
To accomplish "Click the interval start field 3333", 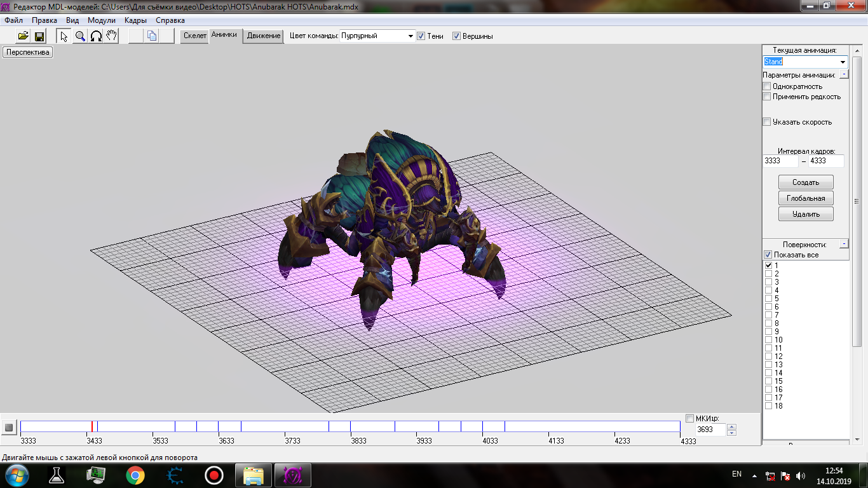I will (780, 161).
